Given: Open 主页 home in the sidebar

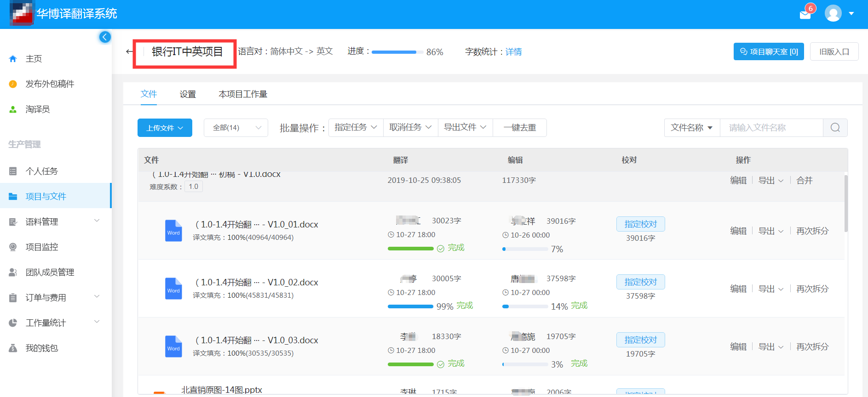Looking at the screenshot, I should click(x=34, y=59).
